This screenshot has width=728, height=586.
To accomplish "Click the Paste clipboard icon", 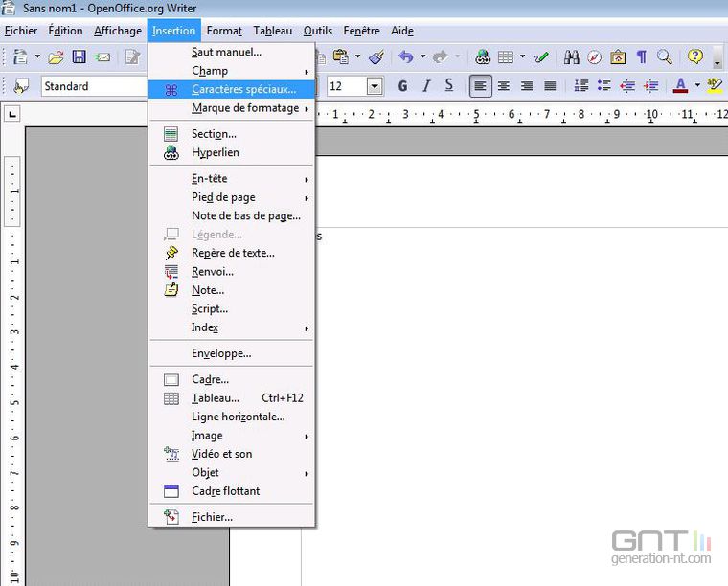I will click(x=341, y=57).
